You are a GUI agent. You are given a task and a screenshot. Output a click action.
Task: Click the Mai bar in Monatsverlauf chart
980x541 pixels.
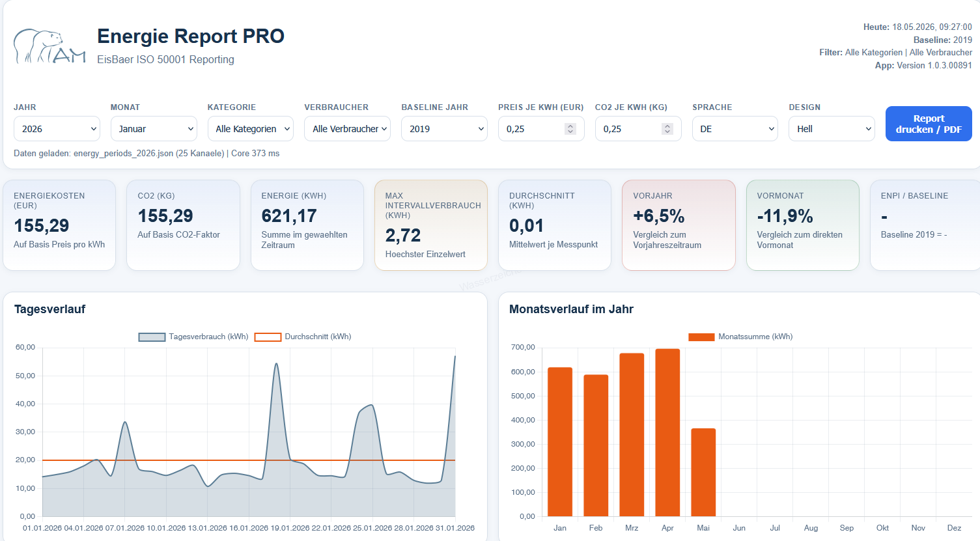[703, 473]
